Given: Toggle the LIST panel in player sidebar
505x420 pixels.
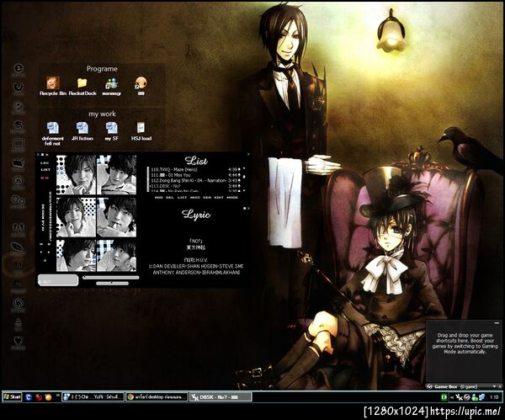Looking at the screenshot, I should 45,169.
